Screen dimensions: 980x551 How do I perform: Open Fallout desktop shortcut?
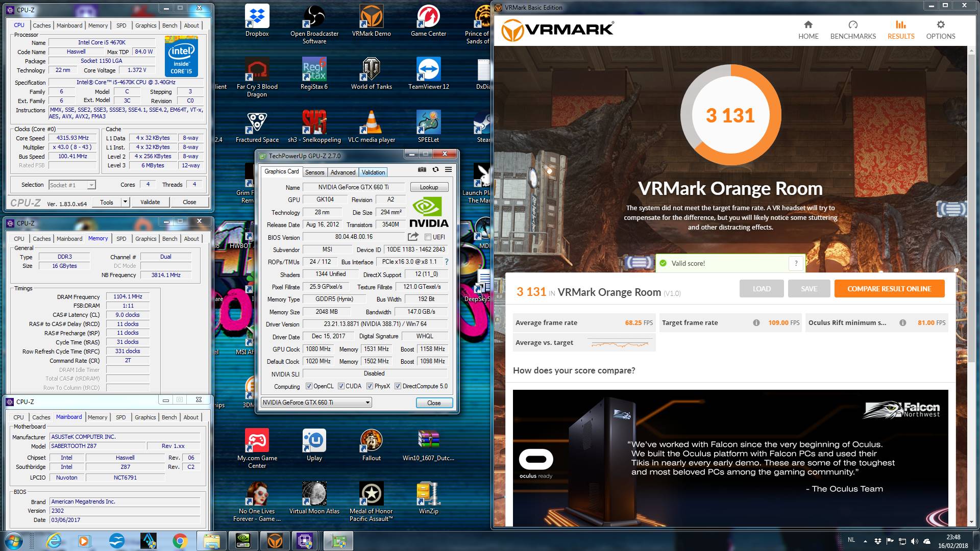(x=371, y=445)
